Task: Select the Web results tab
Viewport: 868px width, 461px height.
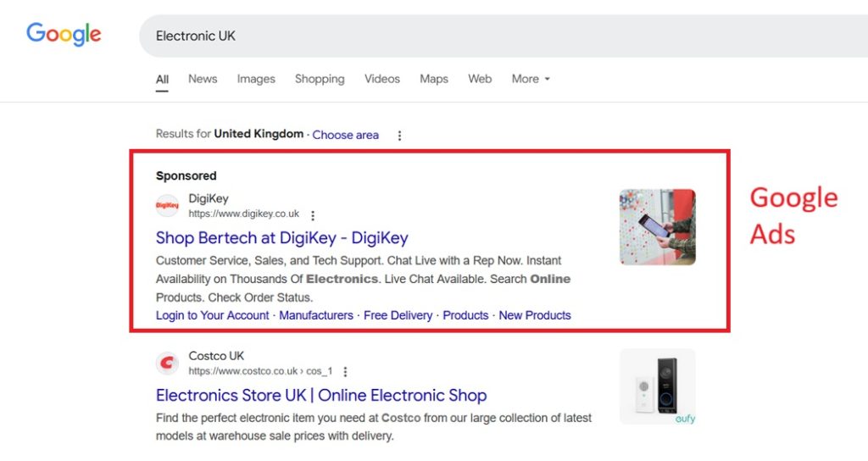Action: pos(480,79)
